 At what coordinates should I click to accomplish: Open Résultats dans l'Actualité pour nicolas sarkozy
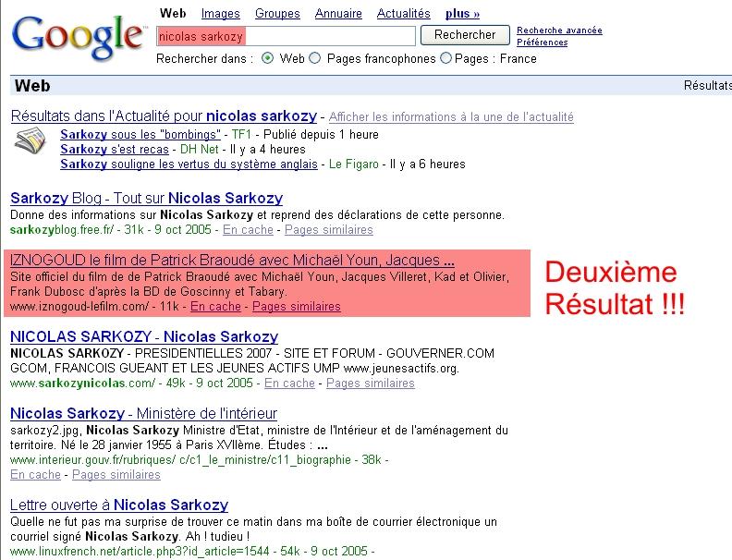pyautogui.click(x=164, y=116)
